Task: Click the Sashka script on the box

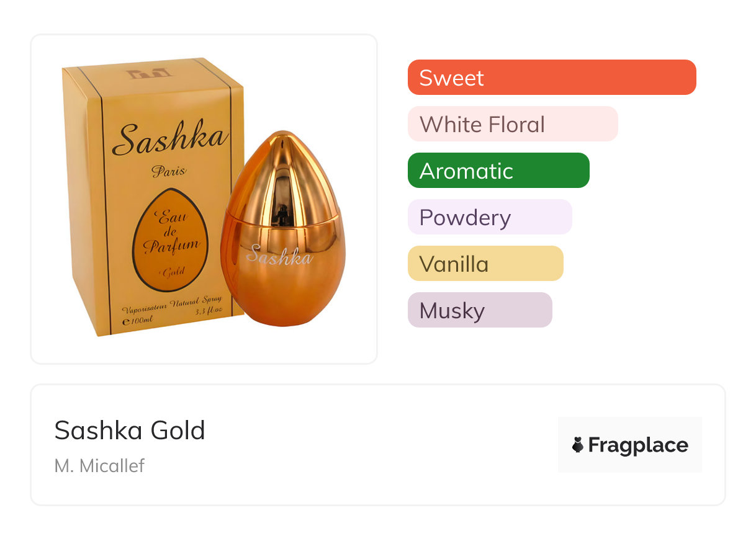Action: [x=170, y=139]
